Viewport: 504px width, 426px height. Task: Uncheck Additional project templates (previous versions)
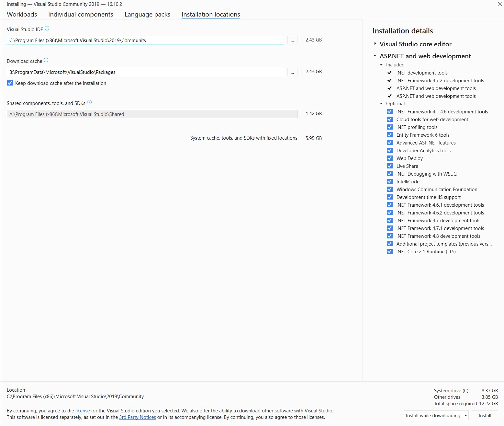click(390, 244)
